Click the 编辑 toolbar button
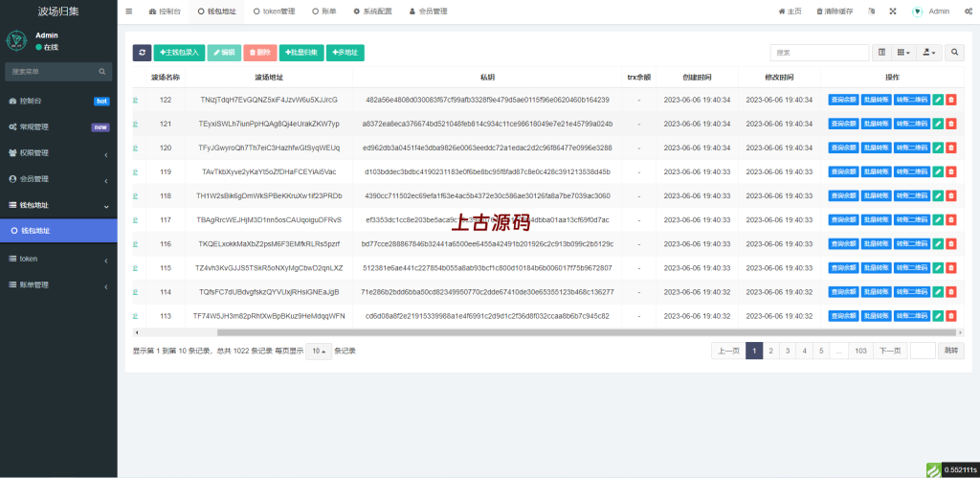 tap(223, 54)
